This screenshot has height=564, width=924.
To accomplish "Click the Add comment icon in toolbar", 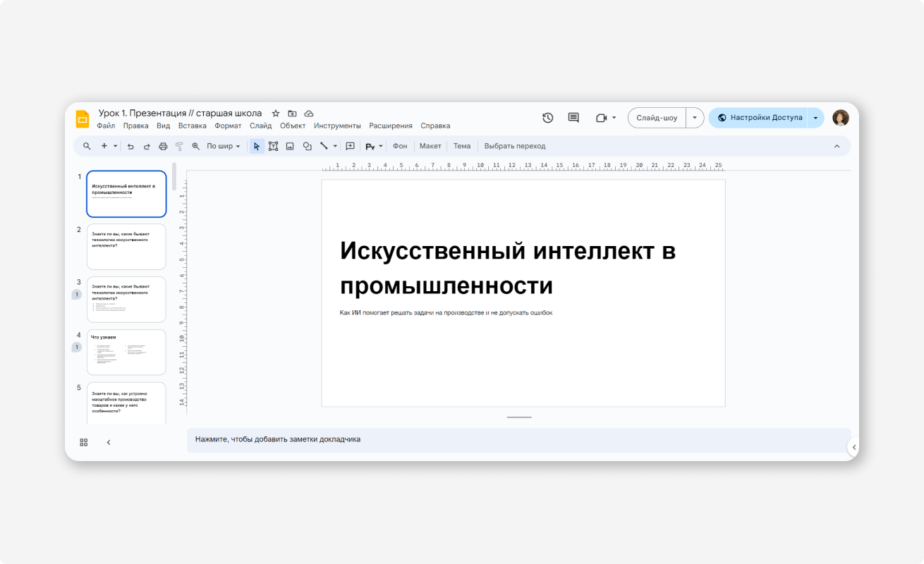I will (x=350, y=147).
